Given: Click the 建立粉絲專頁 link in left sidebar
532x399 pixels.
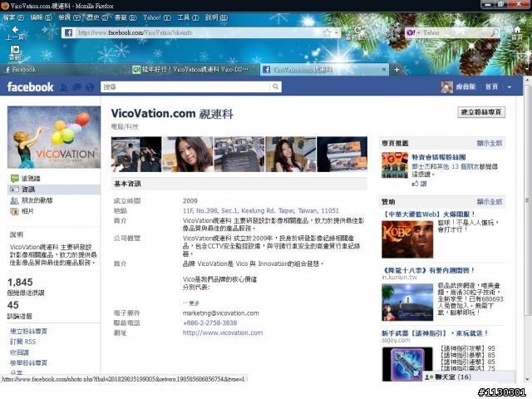Looking at the screenshot, I should (x=28, y=331).
